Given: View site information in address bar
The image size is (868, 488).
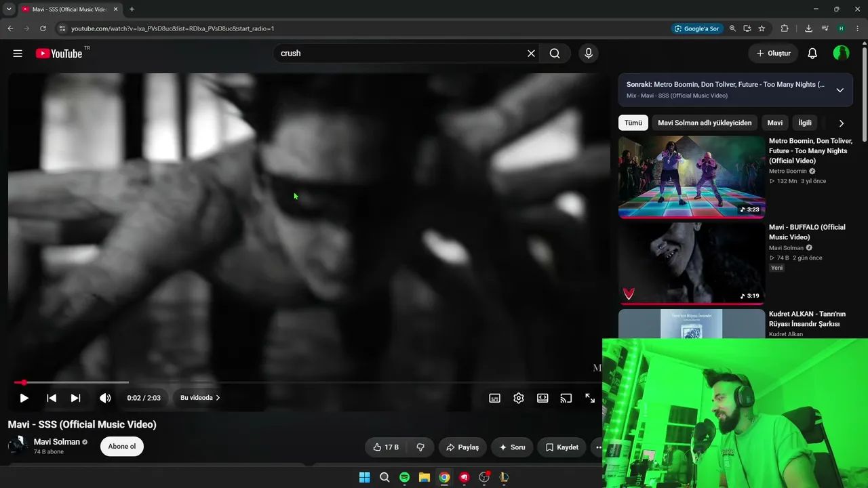Looking at the screenshot, I should 62,28.
